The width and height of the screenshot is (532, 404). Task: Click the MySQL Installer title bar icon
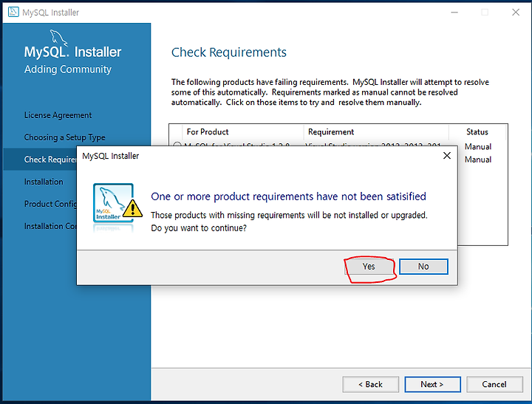pos(13,12)
